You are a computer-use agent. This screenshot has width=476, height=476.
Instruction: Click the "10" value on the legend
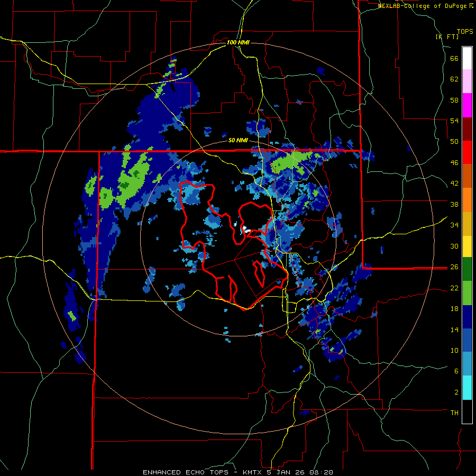(454, 351)
